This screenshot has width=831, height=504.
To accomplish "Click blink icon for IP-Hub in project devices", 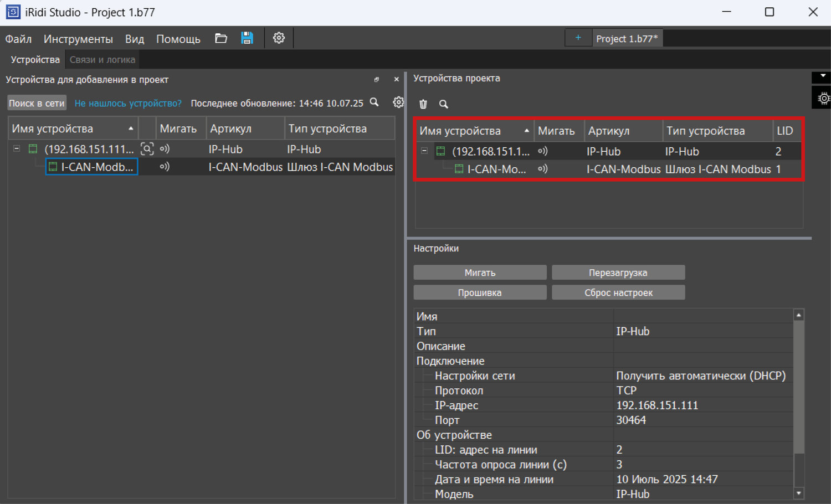I will pyautogui.click(x=543, y=151).
